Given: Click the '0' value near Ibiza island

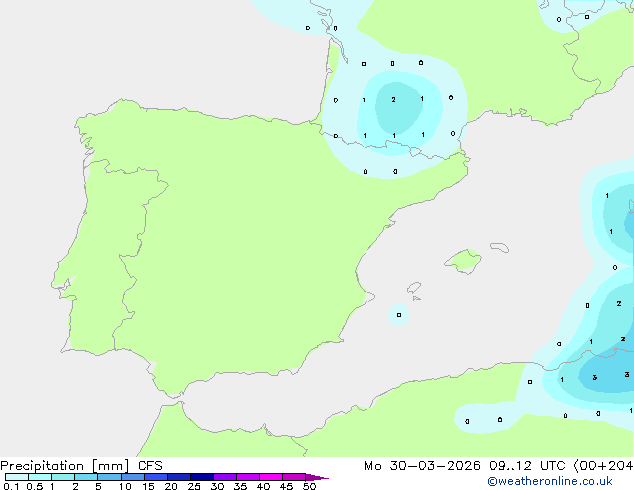Looking at the screenshot, I should point(399,315).
